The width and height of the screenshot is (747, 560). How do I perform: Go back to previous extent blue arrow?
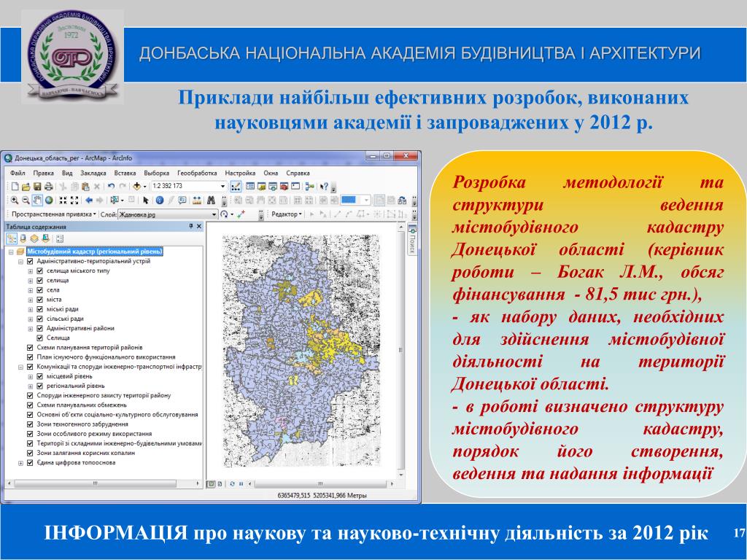tap(88, 201)
